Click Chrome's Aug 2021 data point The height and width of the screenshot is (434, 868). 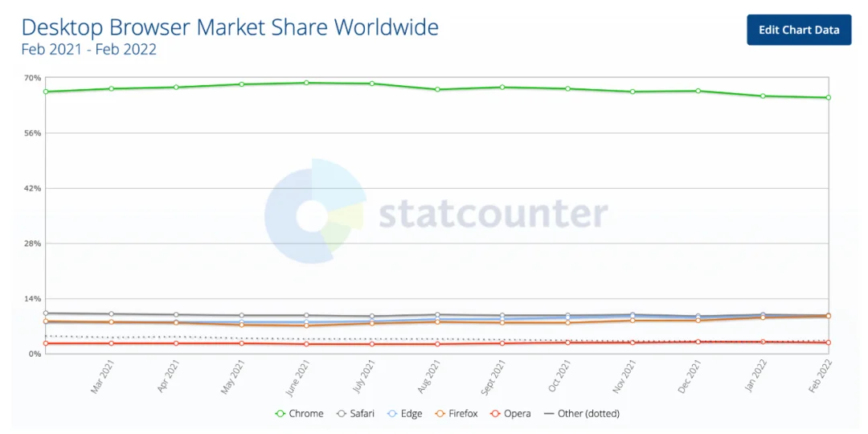437,89
